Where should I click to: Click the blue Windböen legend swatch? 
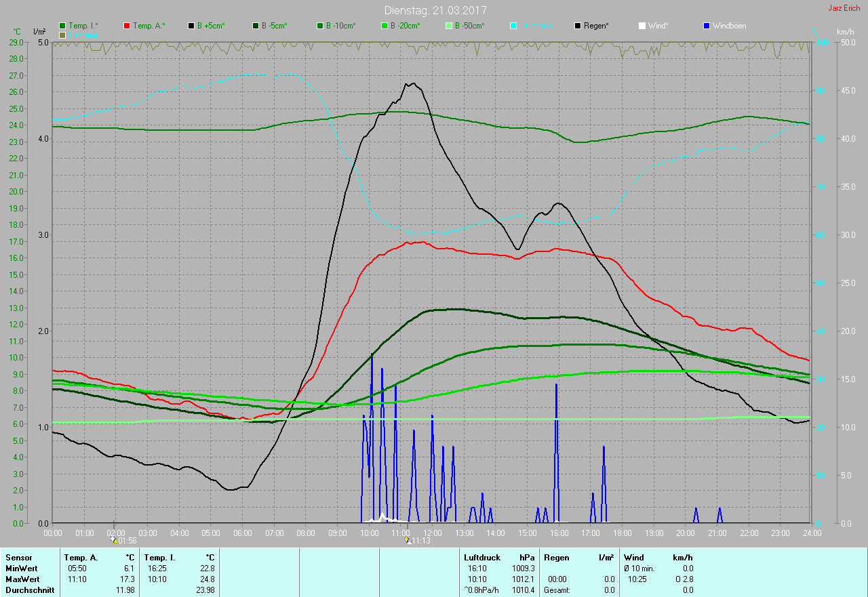point(707,26)
